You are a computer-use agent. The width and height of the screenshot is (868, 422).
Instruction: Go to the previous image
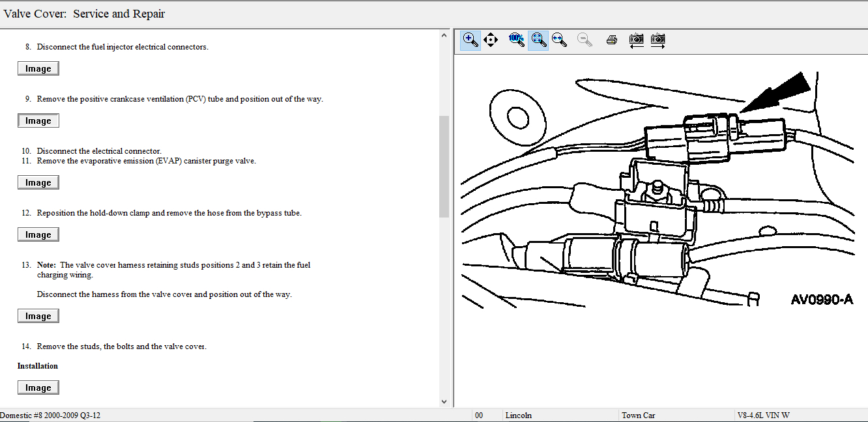637,40
